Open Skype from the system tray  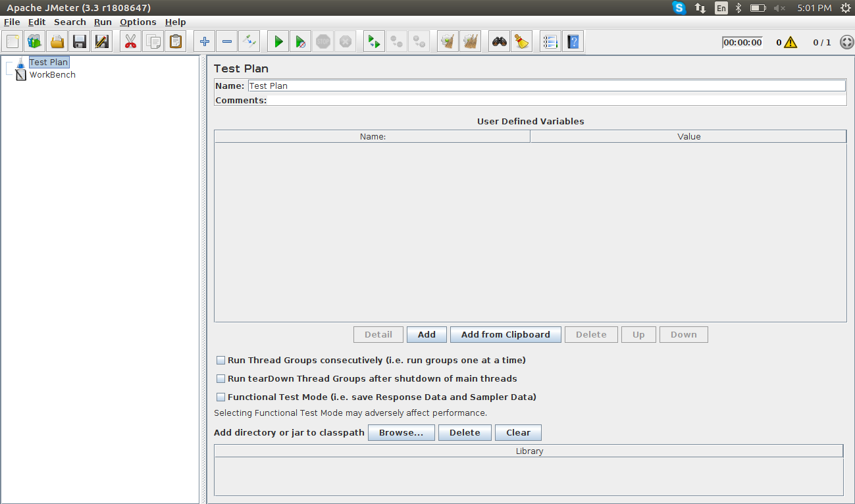point(679,8)
